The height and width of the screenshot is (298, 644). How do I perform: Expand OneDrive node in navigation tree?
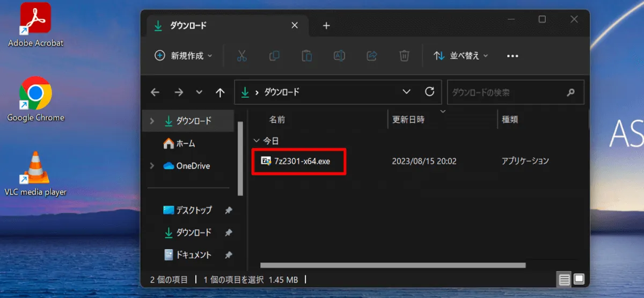152,166
